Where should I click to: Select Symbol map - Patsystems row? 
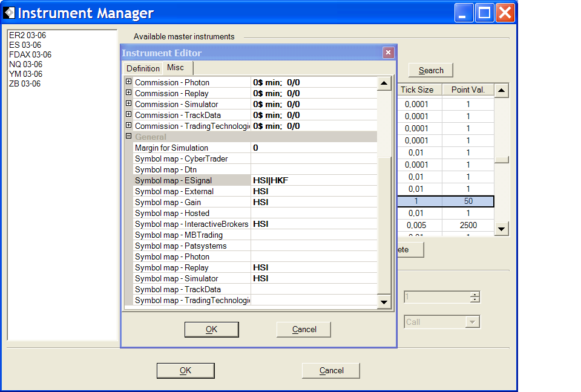coord(255,246)
